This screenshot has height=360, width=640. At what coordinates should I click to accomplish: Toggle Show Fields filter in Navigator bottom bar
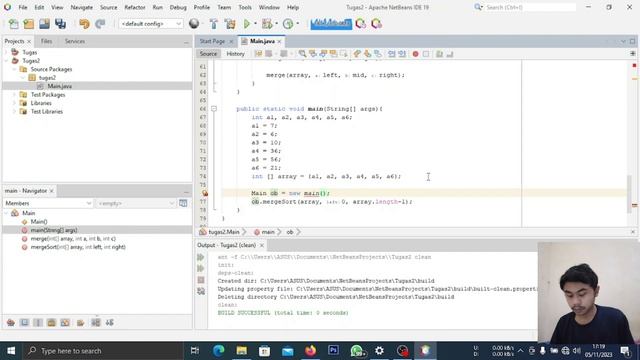click(24, 323)
